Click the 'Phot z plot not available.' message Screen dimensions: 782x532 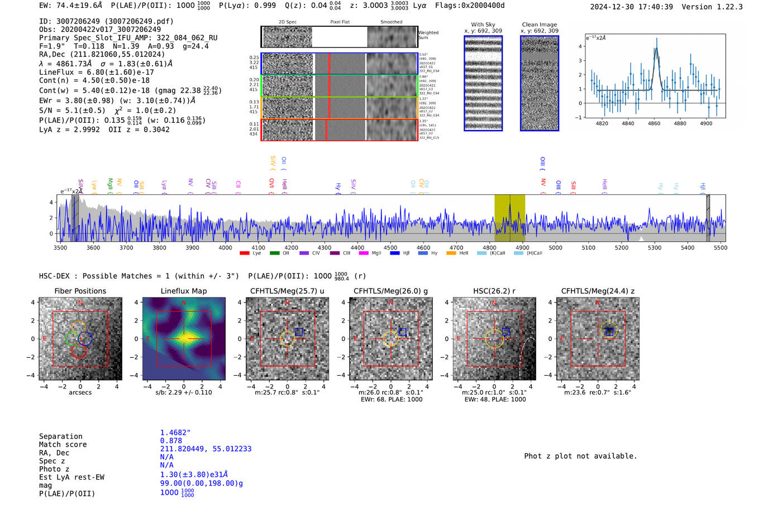[580, 456]
